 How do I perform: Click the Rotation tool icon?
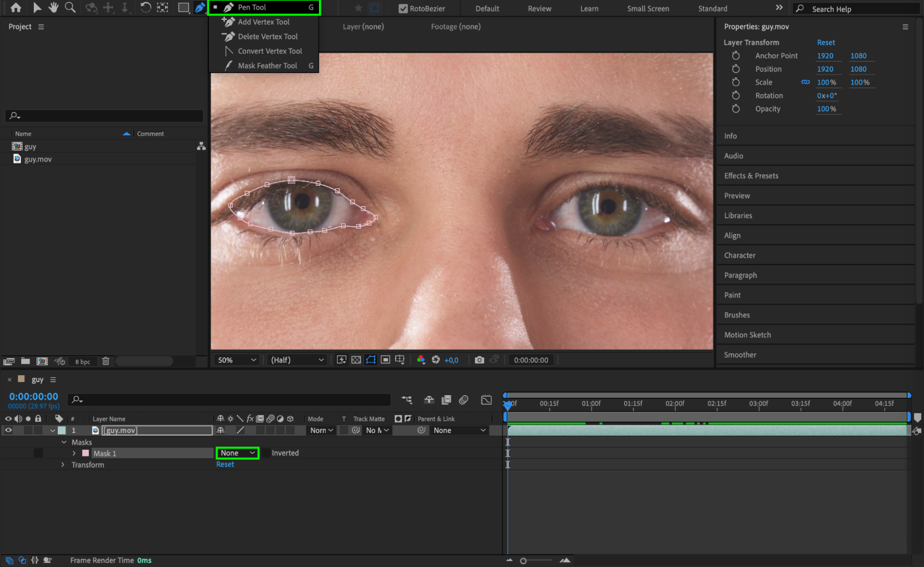click(x=145, y=7)
